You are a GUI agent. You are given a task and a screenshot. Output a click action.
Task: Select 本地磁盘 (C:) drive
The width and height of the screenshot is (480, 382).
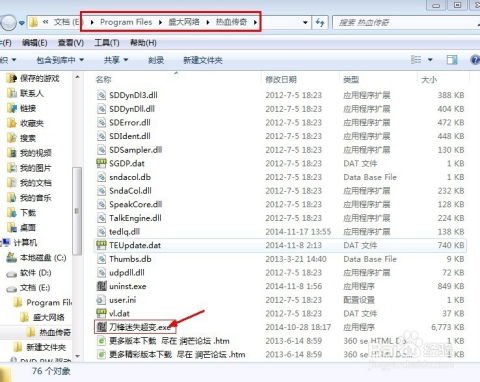point(43,258)
